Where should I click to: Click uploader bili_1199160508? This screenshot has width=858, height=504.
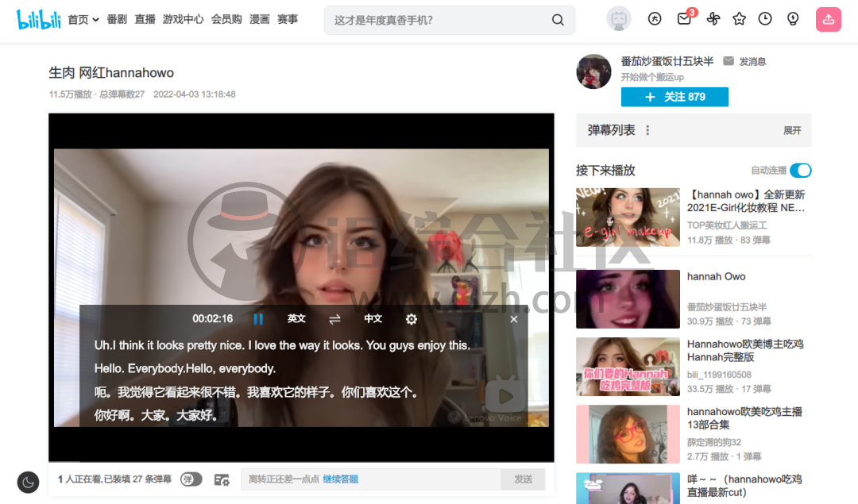pos(719,375)
